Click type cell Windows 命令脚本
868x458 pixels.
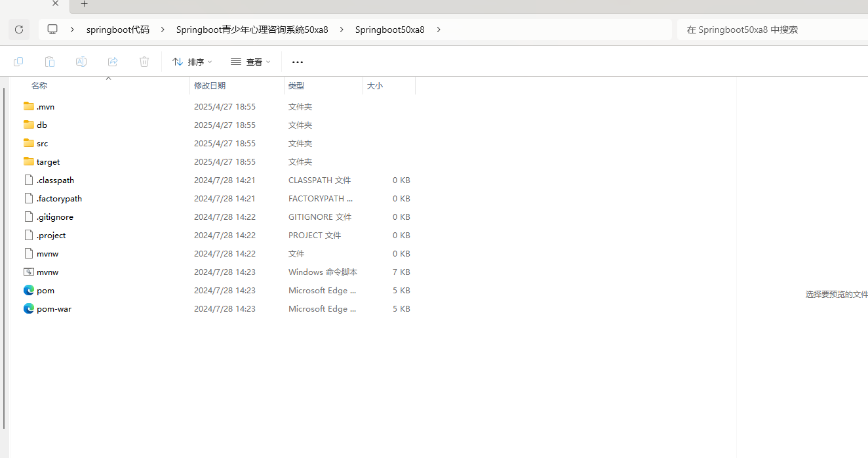pyautogui.click(x=323, y=272)
